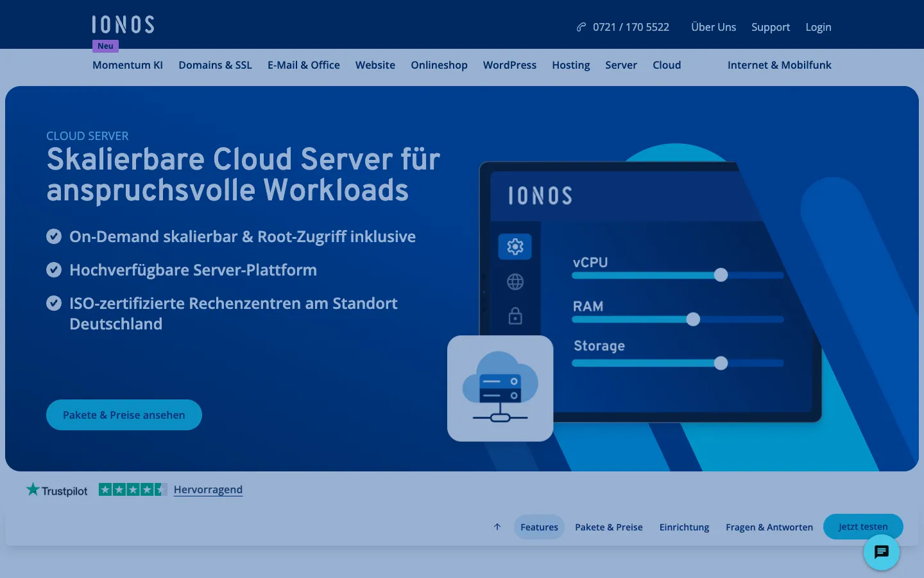Open Internet & Mobilfunk menu

[x=779, y=65]
